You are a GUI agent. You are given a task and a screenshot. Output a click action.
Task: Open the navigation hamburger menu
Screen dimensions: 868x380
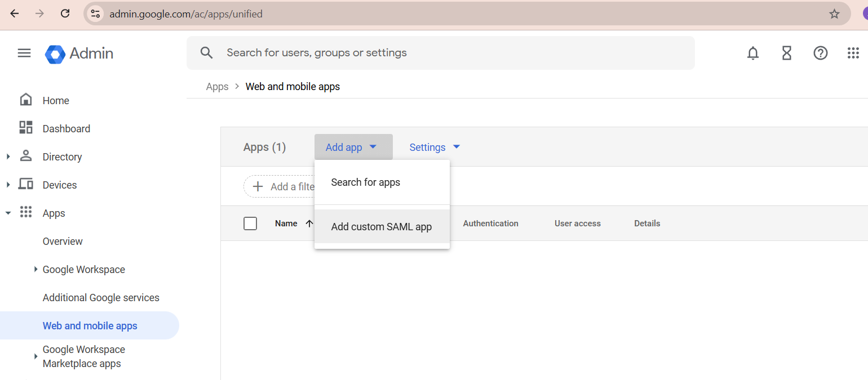[x=24, y=52]
